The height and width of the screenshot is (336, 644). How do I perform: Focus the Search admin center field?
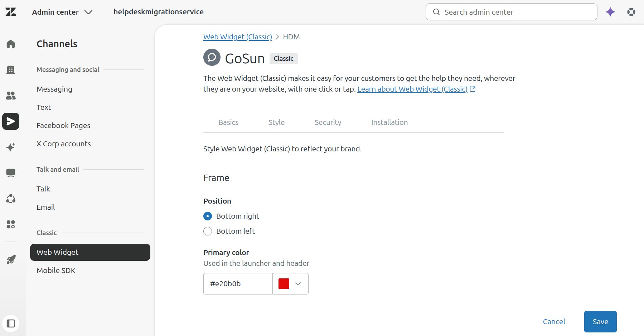pos(511,12)
